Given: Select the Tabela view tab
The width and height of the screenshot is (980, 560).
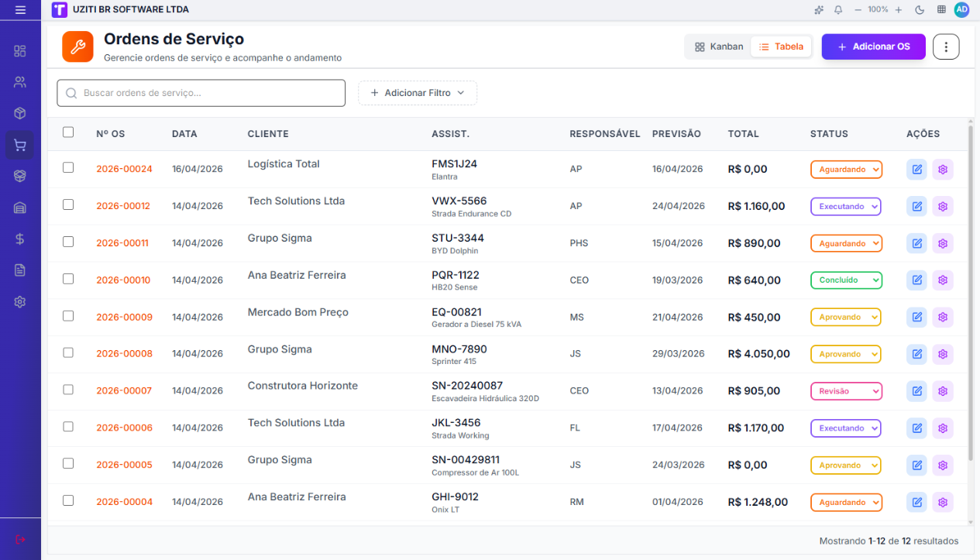Looking at the screenshot, I should pyautogui.click(x=781, y=46).
